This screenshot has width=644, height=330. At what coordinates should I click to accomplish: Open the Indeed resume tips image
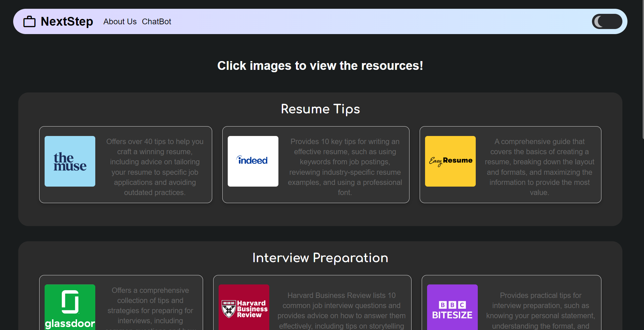253,161
